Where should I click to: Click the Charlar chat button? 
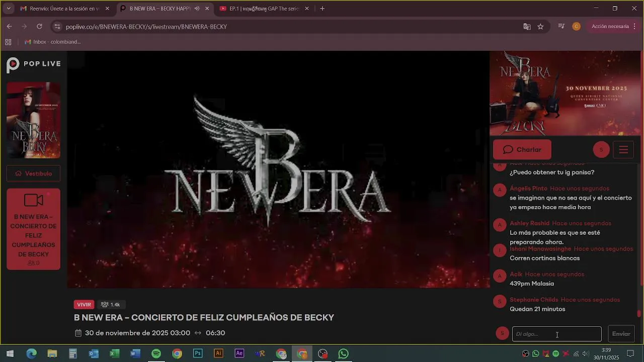(522, 150)
